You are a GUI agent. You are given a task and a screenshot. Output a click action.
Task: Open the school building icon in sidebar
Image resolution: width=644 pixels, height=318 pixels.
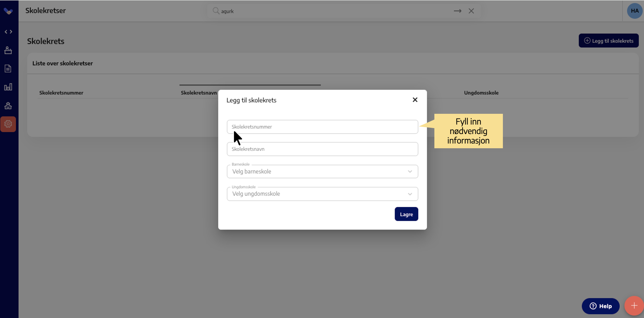8,106
